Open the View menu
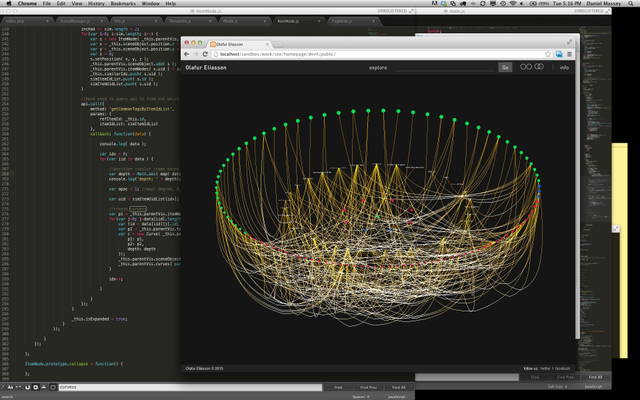 click(x=77, y=3)
